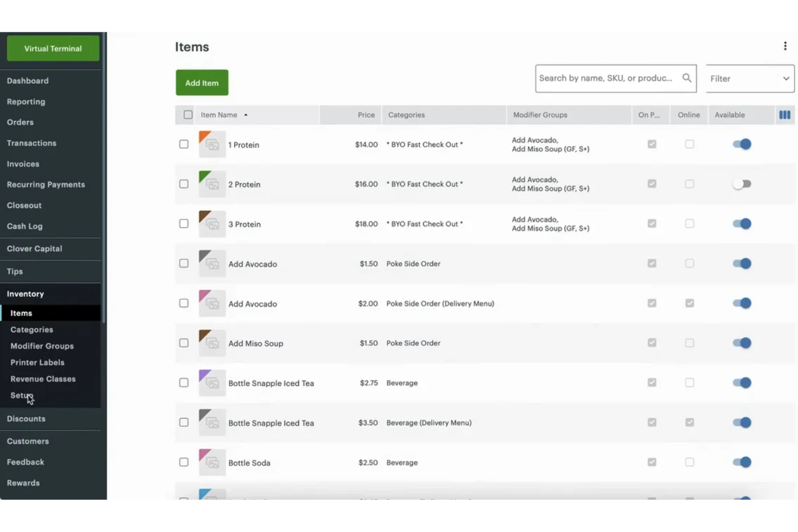This screenshot has width=798, height=532.
Task: Select Reporting in the sidebar
Action: (26, 101)
